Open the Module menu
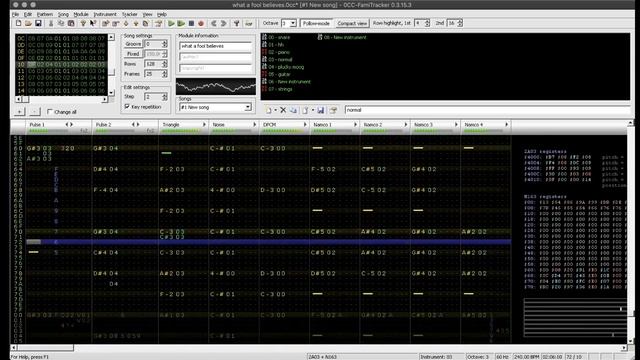640x360 pixels. click(x=81, y=14)
